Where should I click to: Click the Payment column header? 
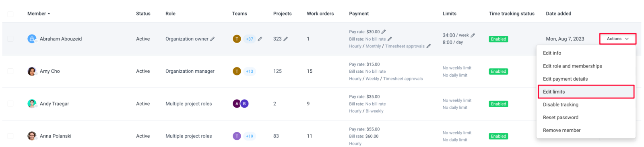click(359, 14)
